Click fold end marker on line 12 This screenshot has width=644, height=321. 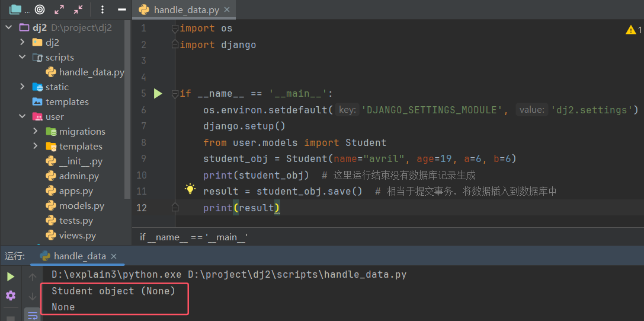point(175,208)
